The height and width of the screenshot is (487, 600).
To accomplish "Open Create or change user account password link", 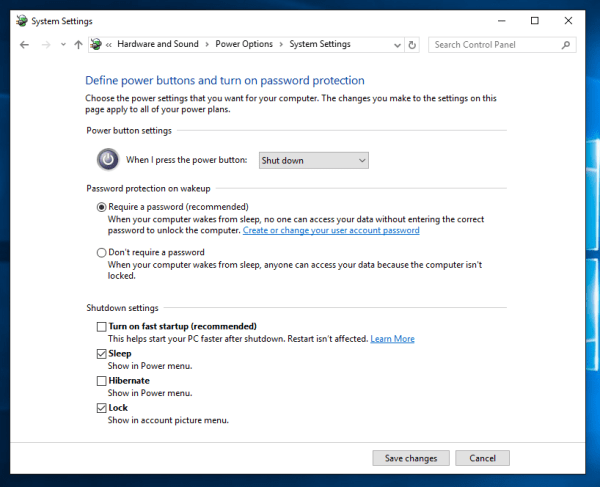I will tap(331, 230).
